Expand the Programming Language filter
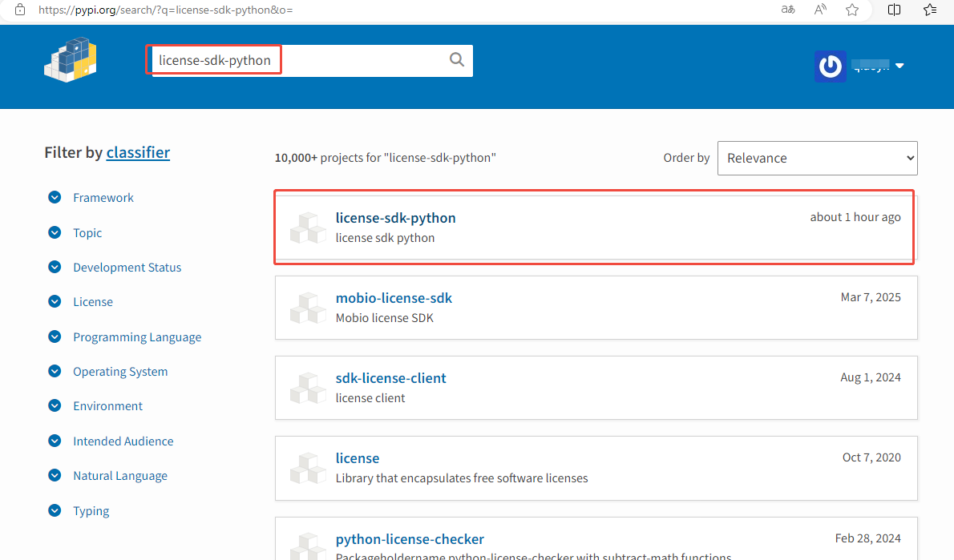This screenshot has width=954, height=560. click(55, 337)
